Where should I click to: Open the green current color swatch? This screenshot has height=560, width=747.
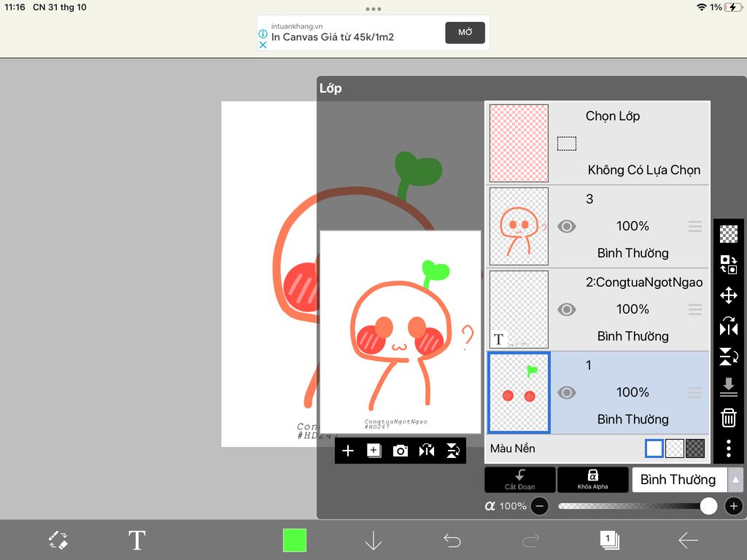[x=295, y=540]
